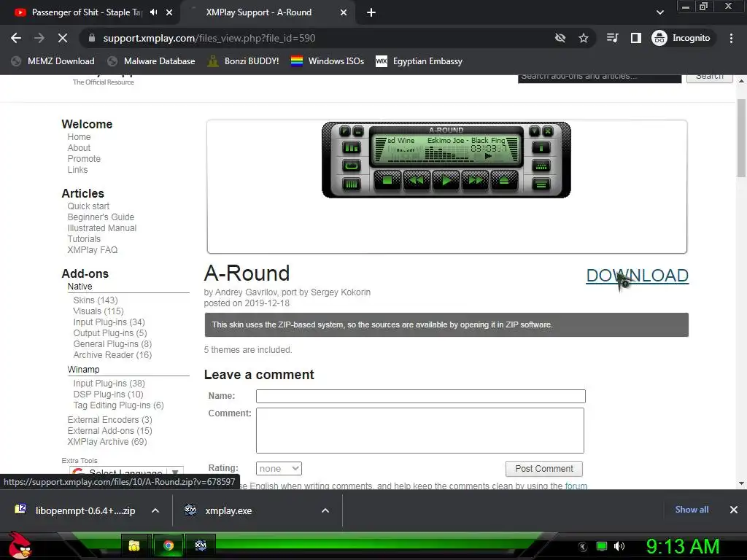This screenshot has width=747, height=560.
Task: Open the Quick start article
Action: [x=88, y=206]
